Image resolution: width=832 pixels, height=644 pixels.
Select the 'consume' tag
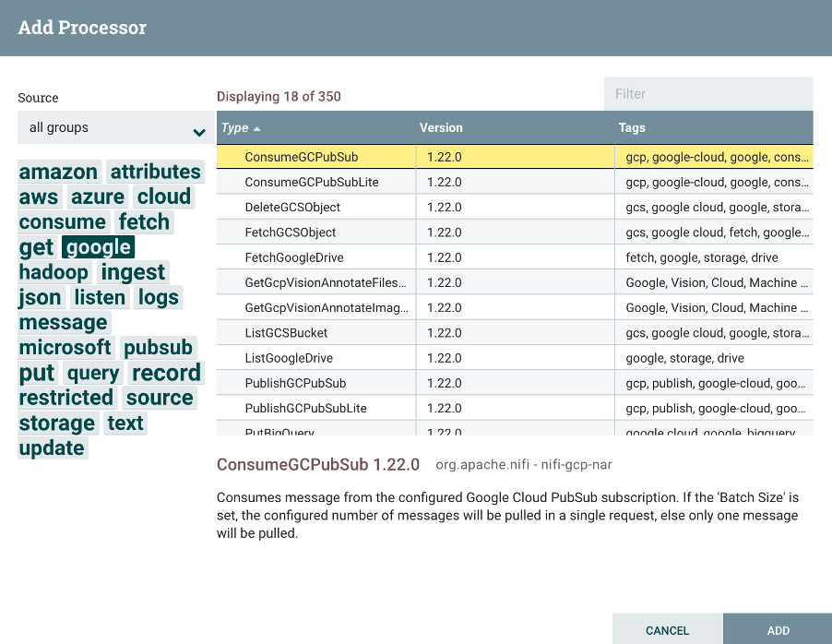tap(63, 222)
